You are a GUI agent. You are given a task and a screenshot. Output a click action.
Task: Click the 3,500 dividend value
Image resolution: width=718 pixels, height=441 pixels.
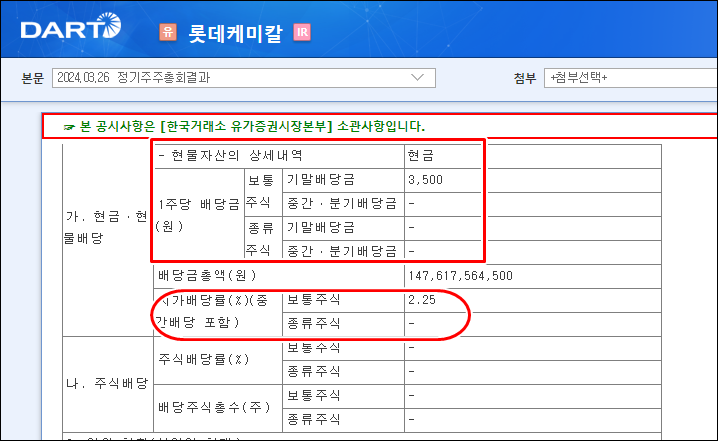click(x=425, y=180)
